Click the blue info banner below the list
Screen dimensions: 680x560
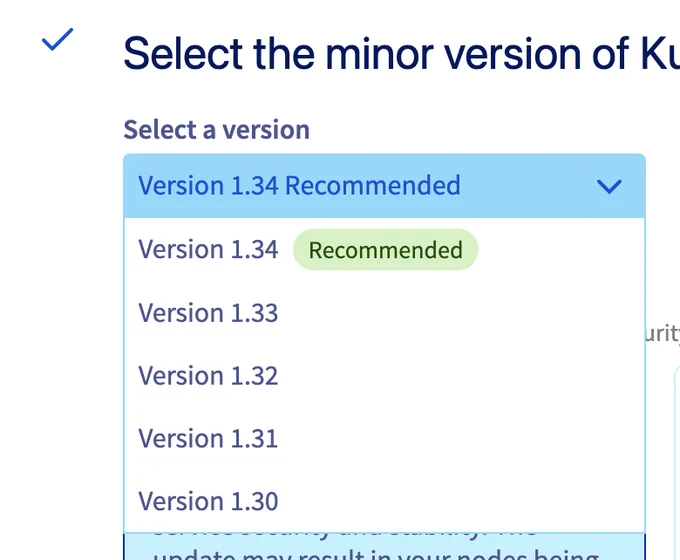tap(384, 547)
